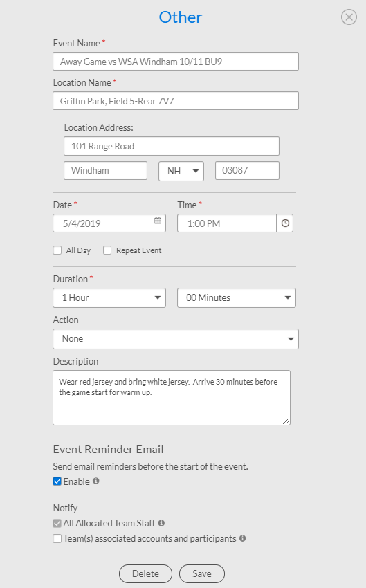Check the Repeat Event checkbox
Screen dimensions: 366x588
coord(107,250)
